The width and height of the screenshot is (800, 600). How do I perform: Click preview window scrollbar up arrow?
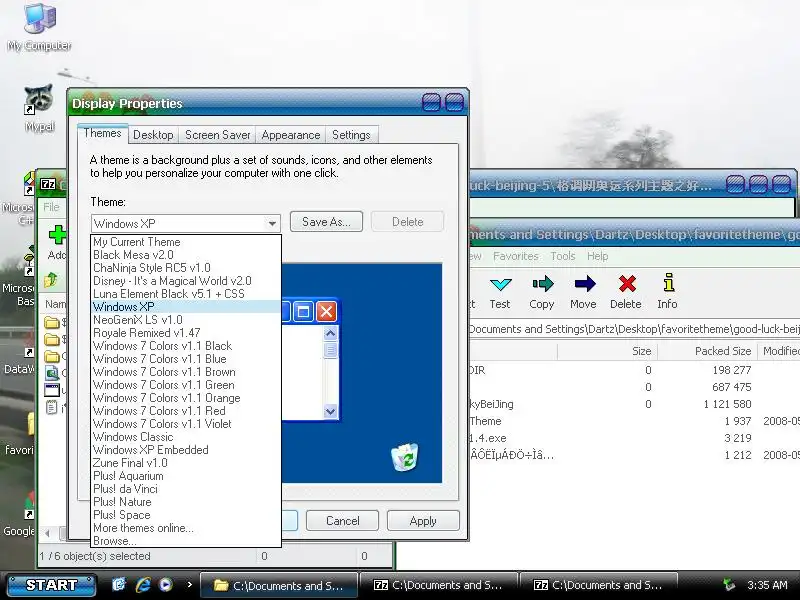331,334
